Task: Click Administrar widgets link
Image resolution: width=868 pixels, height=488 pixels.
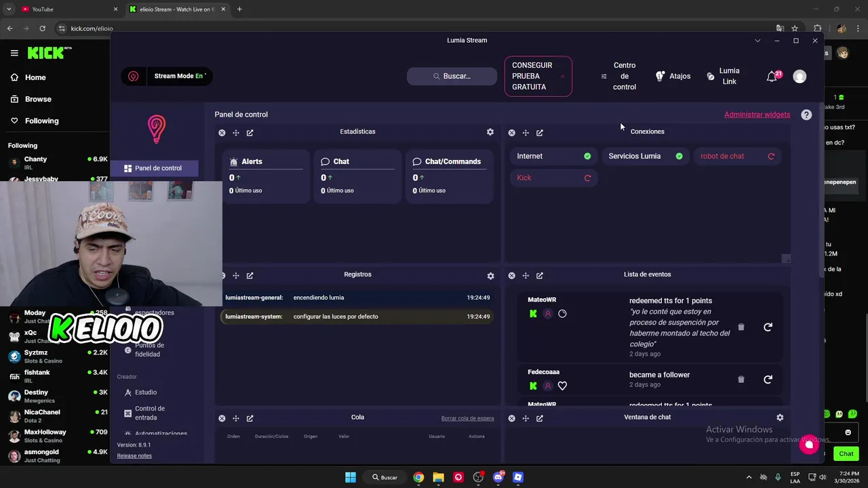Action: click(757, 115)
